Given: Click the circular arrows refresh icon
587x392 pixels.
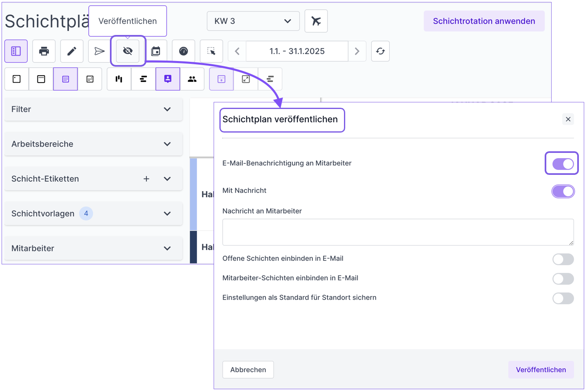Looking at the screenshot, I should (x=380, y=51).
